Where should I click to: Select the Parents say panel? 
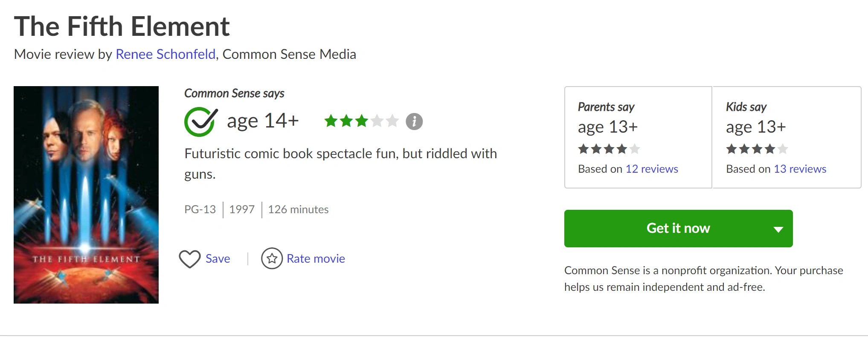coord(638,137)
